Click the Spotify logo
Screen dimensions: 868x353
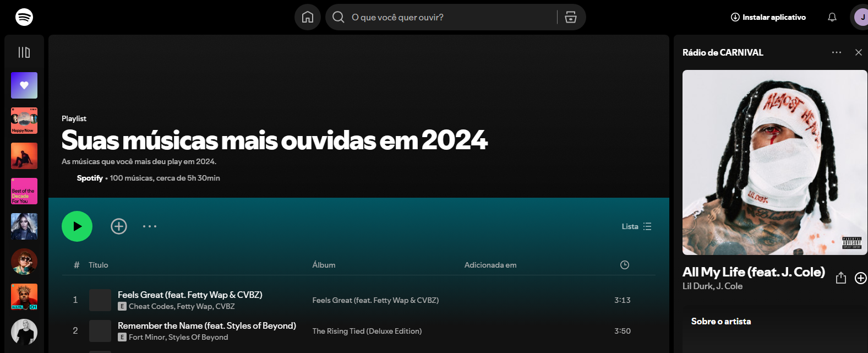click(x=24, y=17)
